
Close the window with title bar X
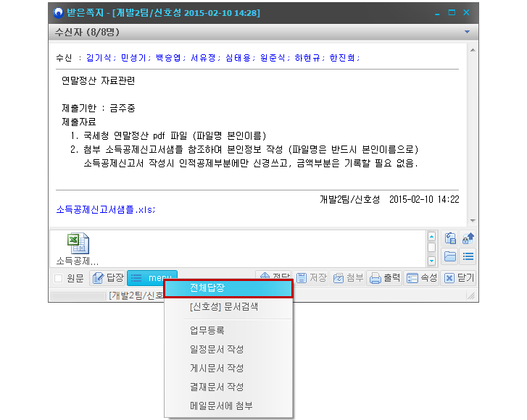click(466, 12)
